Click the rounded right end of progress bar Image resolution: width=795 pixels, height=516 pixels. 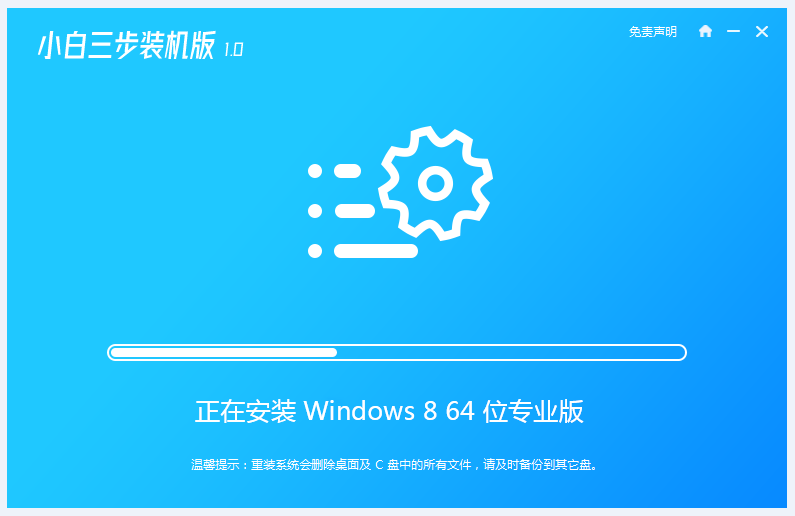pyautogui.click(x=680, y=352)
